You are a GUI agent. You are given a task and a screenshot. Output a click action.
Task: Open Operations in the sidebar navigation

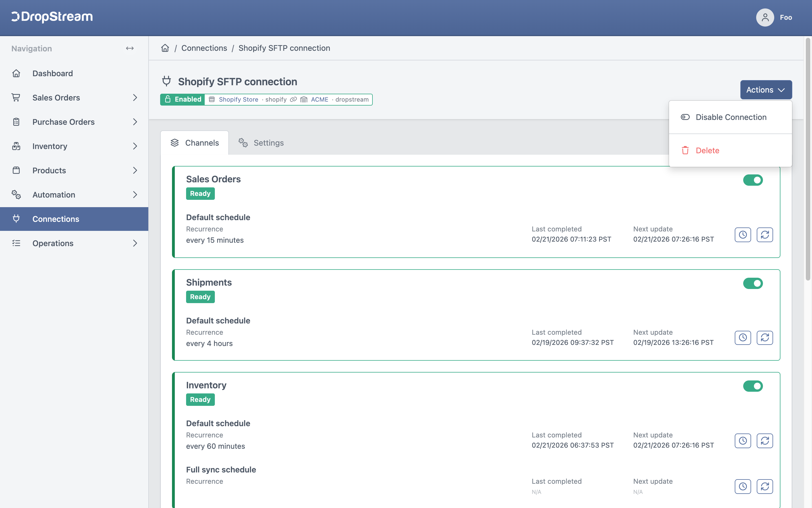(74, 243)
